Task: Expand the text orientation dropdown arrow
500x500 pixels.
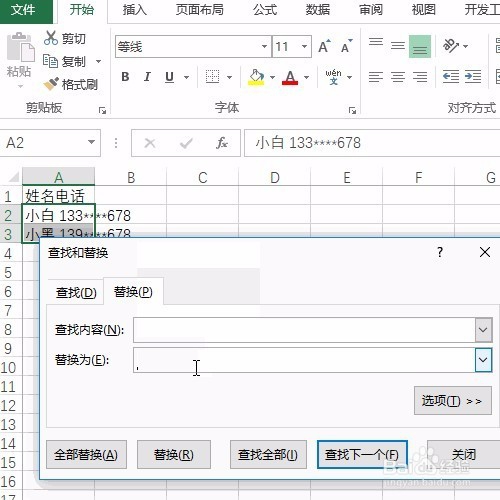Action: coord(466,46)
